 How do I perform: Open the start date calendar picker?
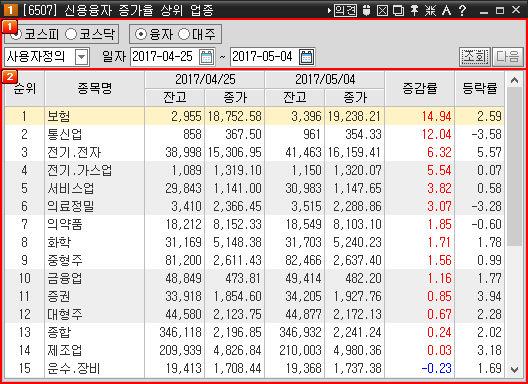206,57
